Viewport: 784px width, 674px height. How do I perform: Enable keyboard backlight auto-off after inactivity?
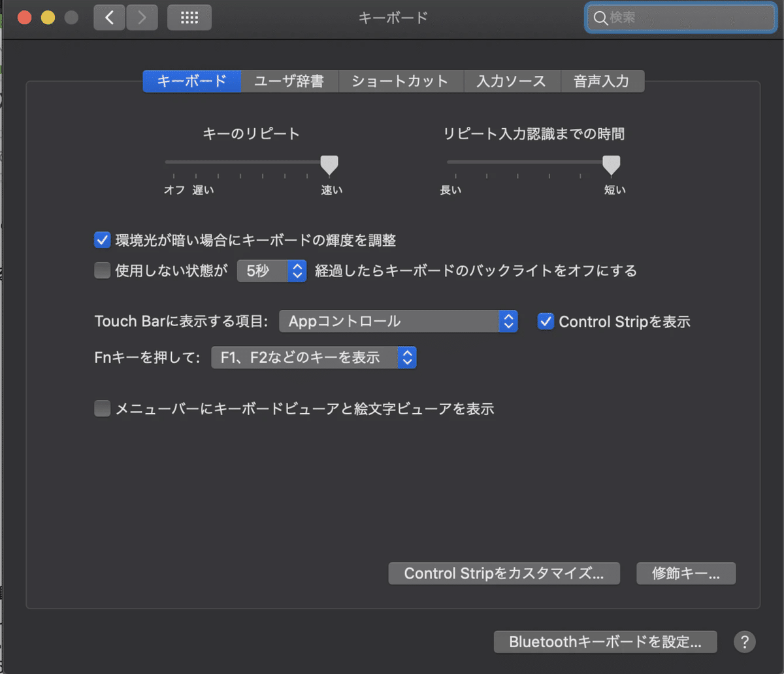click(x=102, y=270)
